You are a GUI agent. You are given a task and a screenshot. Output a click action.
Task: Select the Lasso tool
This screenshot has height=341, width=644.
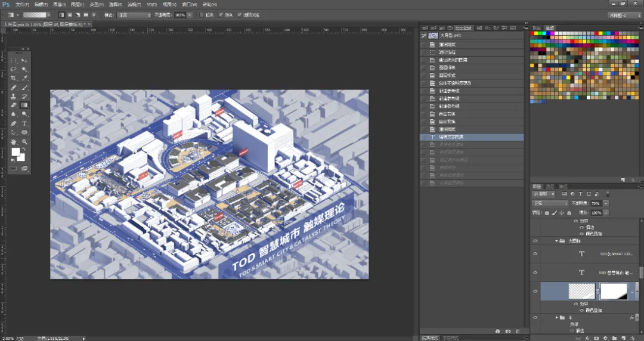click(x=14, y=69)
